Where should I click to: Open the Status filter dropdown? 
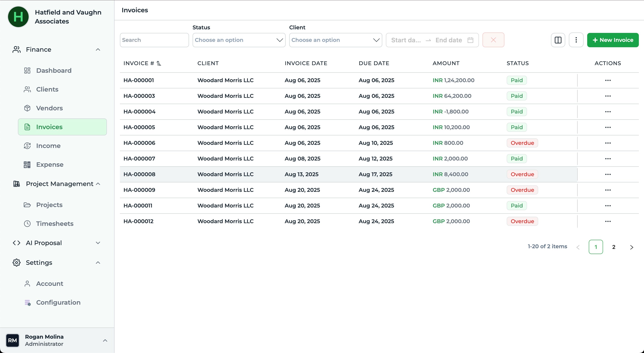(239, 40)
